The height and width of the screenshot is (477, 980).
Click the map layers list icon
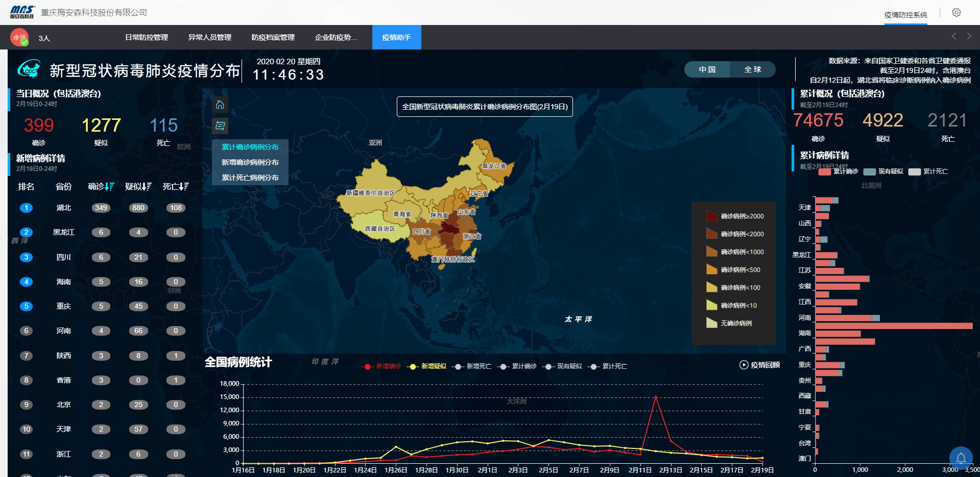[x=220, y=125]
